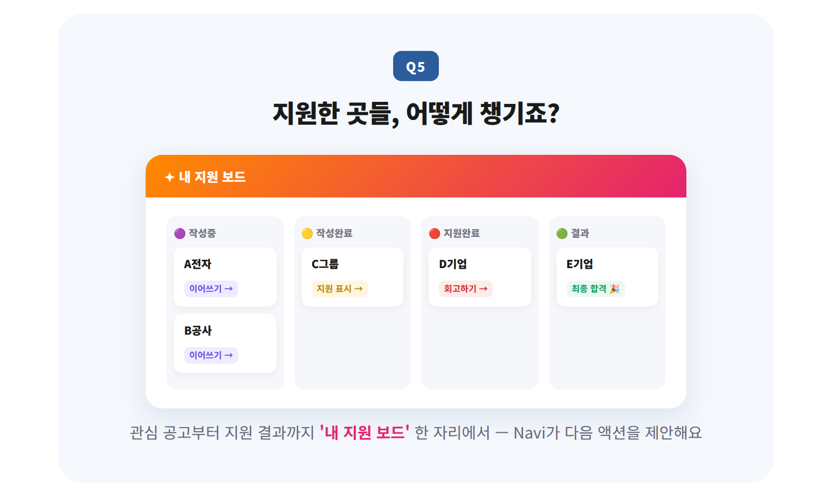The width and height of the screenshot is (832, 504).
Task: Click 이어쓰기 button on B공사 card
Action: (x=211, y=355)
